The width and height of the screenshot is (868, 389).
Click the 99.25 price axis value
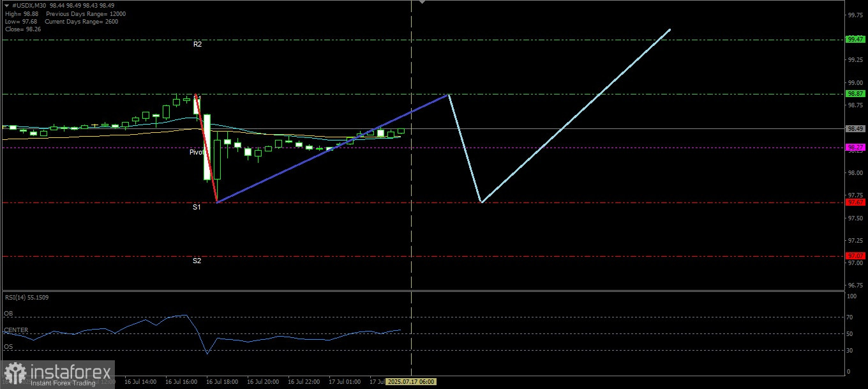[x=855, y=60]
